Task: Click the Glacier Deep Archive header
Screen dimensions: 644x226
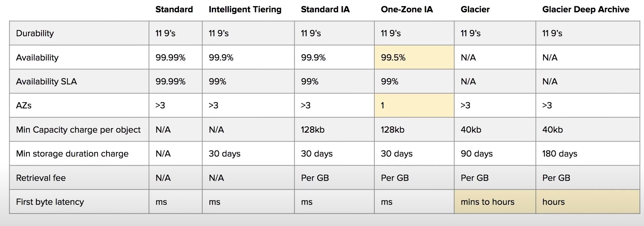Action: tap(585, 10)
